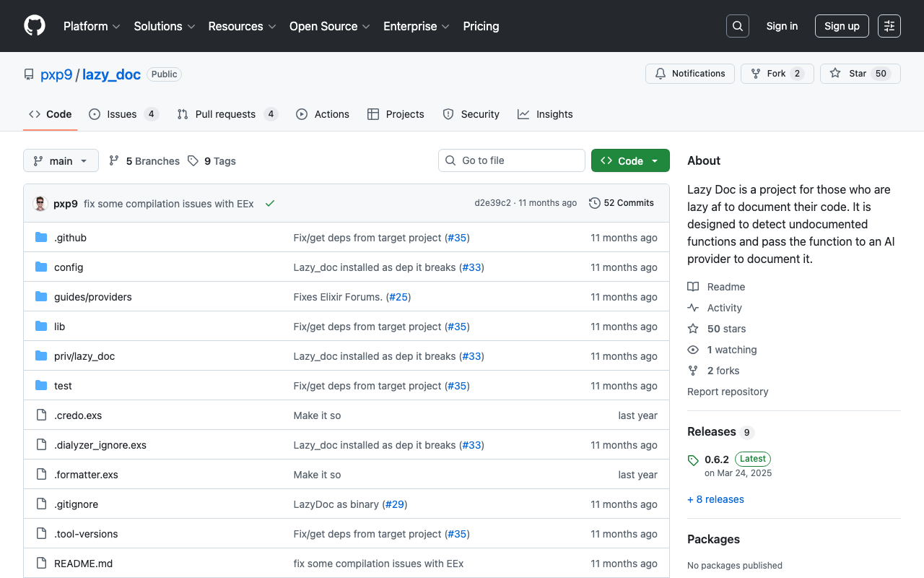Click the 0.6.2 release tag icon
Image resolution: width=924 pixels, height=578 pixels.
[693, 459]
